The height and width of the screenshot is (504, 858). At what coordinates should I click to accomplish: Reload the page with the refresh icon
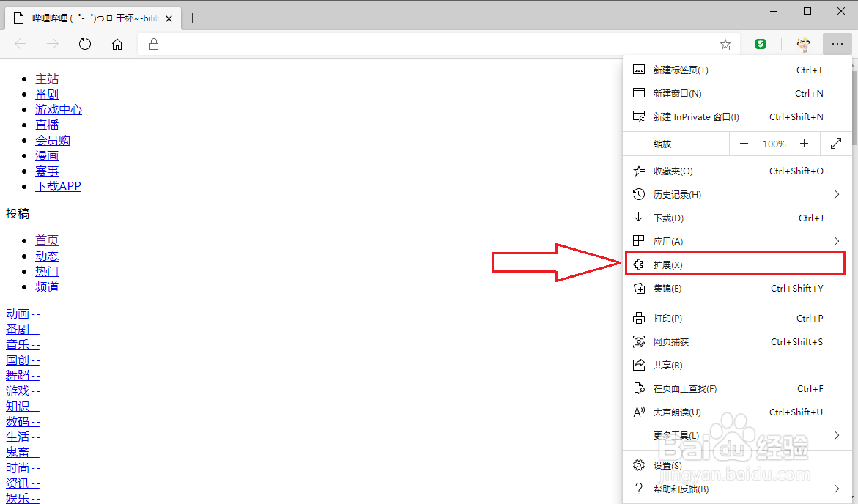click(x=85, y=45)
